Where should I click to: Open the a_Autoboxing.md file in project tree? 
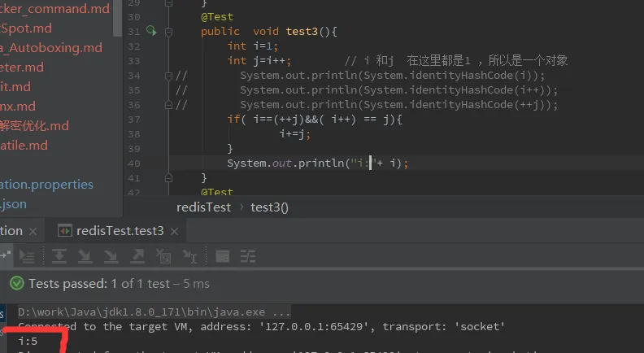[51, 48]
